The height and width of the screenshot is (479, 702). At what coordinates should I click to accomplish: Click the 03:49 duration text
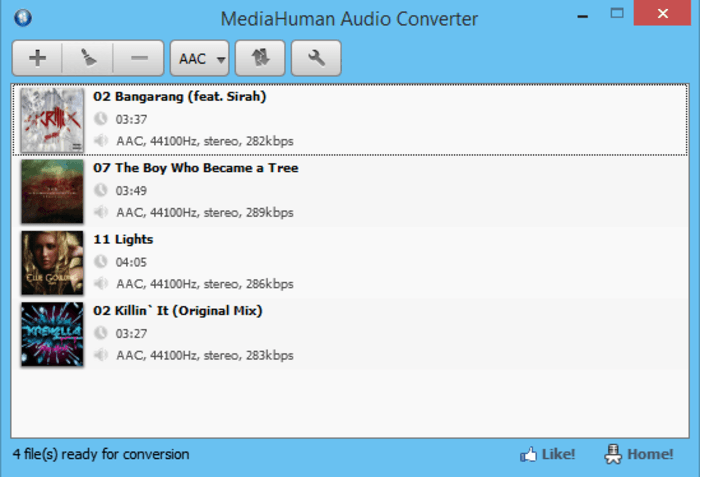click(131, 191)
